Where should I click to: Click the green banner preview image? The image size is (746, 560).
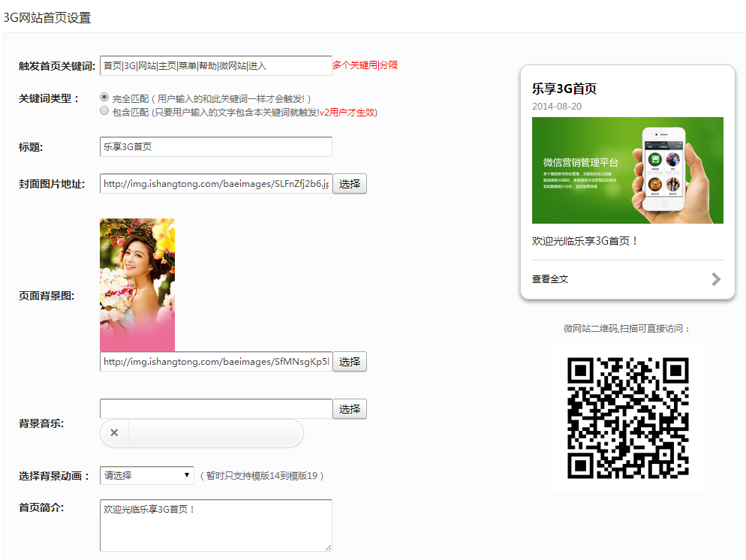627,170
